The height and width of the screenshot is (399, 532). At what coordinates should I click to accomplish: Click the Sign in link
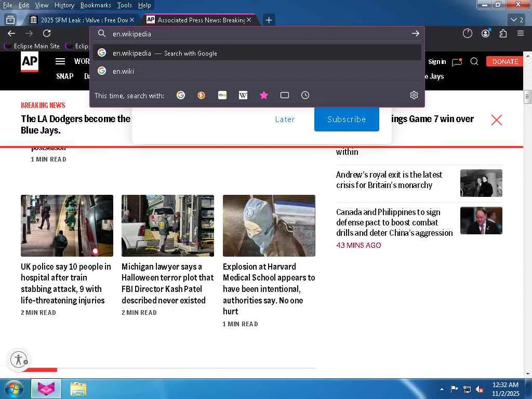(436, 61)
